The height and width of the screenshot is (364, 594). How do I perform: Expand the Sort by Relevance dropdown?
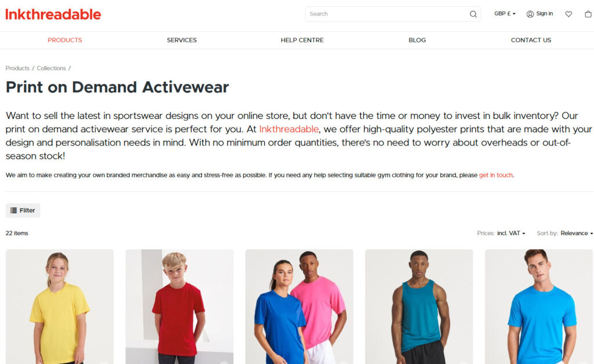pyautogui.click(x=577, y=233)
